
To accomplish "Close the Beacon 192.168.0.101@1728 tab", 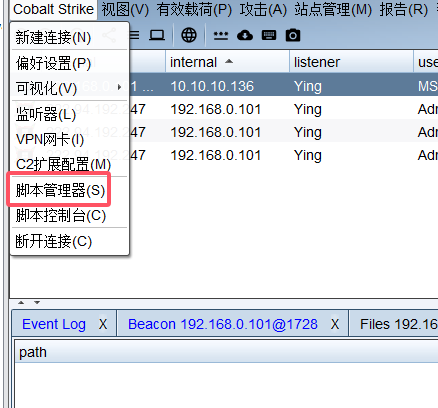I will 335,324.
